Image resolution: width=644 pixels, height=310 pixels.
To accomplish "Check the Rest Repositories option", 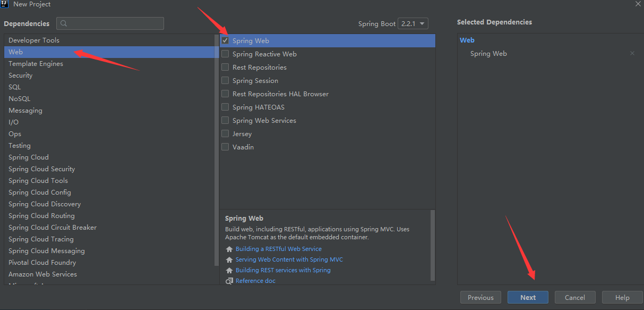I will click(x=225, y=67).
